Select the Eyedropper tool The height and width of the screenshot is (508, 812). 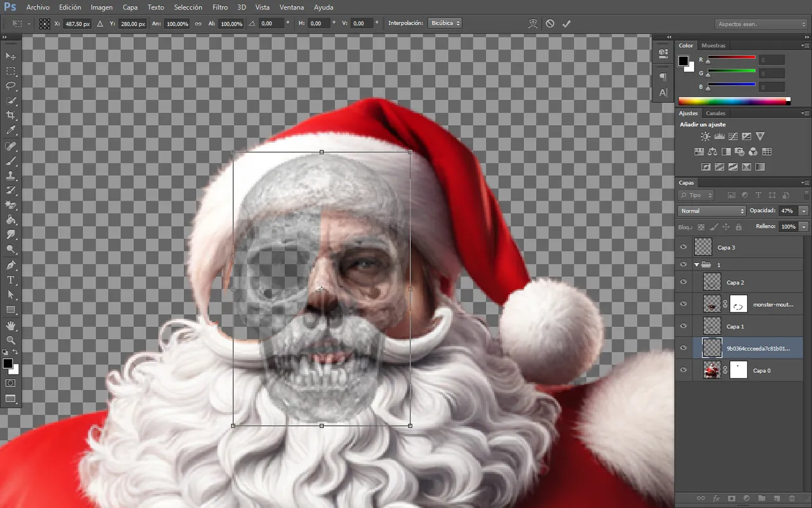11,130
